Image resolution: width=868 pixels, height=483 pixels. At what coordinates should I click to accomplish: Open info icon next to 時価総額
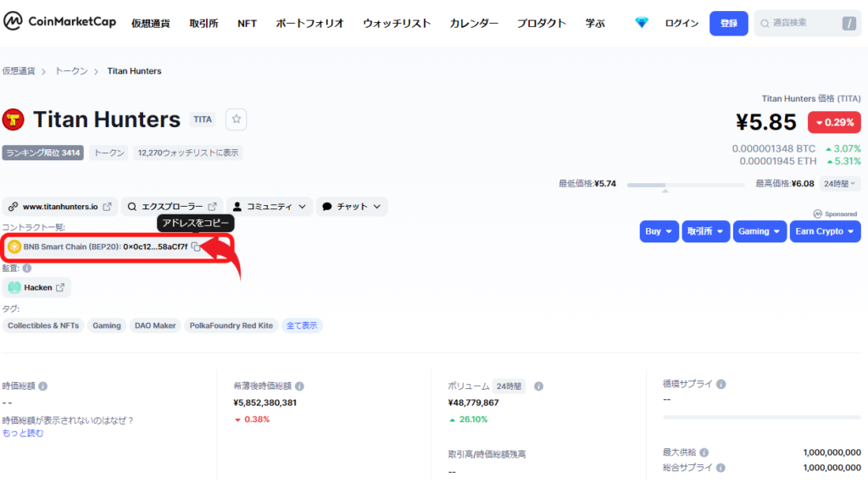pos(43,386)
